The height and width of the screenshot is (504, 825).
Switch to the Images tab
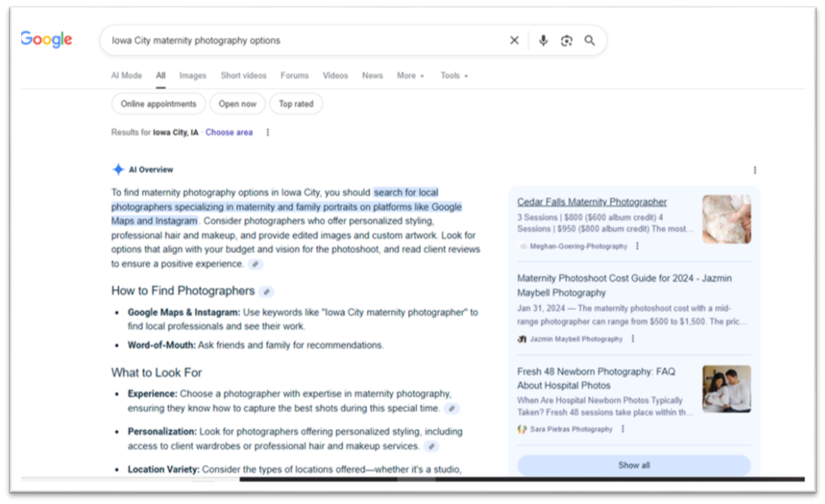tap(193, 76)
